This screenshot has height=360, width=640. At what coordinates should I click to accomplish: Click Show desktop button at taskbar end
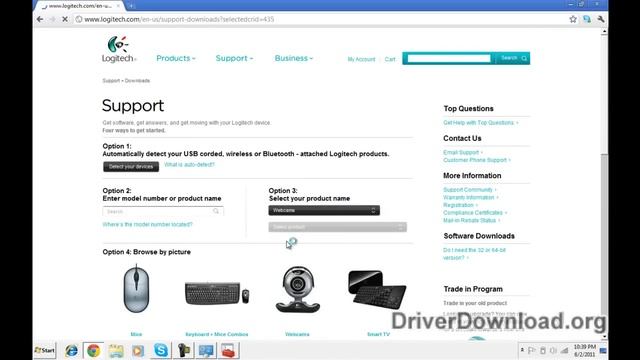pyautogui.click(x=603, y=351)
